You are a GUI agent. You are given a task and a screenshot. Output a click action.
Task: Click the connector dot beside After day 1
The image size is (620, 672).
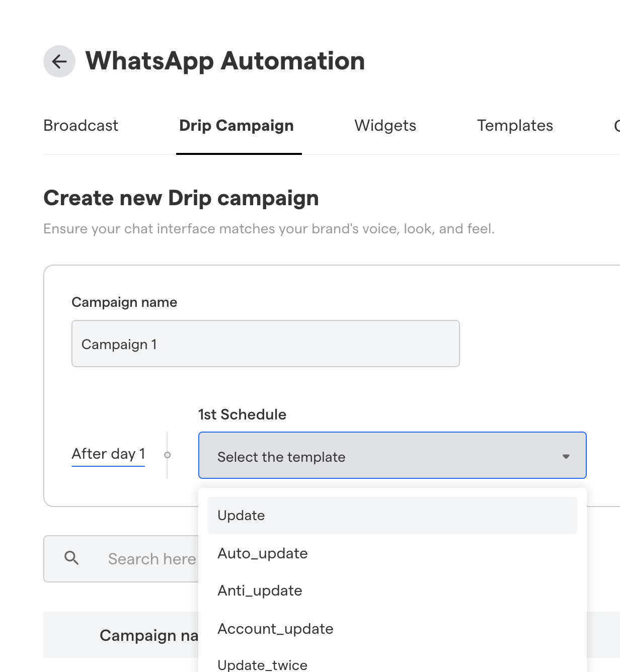tap(167, 455)
